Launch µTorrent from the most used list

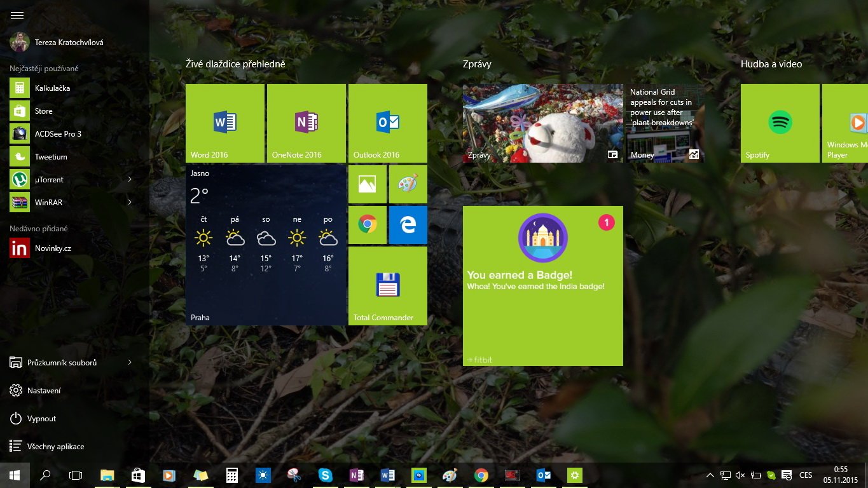(62, 180)
